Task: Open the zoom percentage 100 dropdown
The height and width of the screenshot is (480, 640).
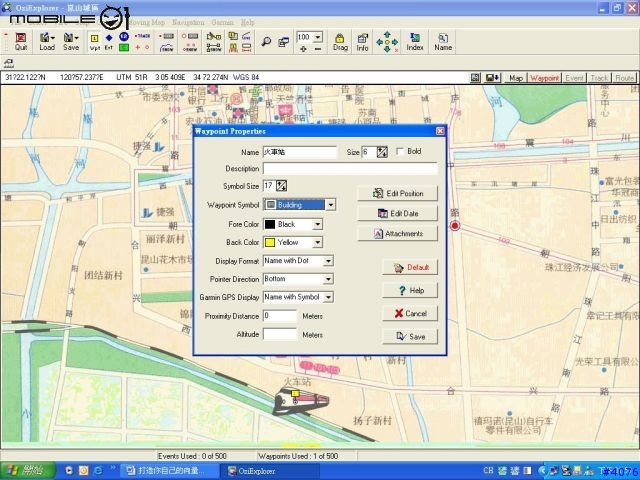Action: pyautogui.click(x=318, y=38)
